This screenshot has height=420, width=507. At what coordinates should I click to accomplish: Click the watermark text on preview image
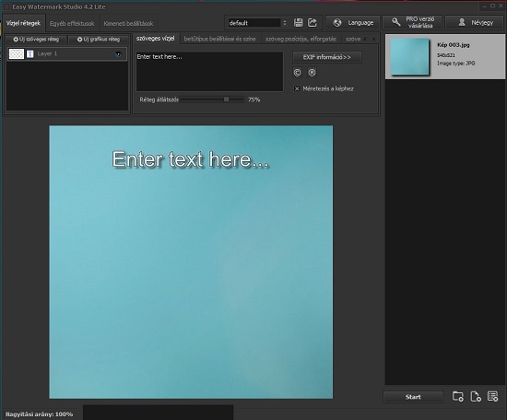(x=191, y=159)
